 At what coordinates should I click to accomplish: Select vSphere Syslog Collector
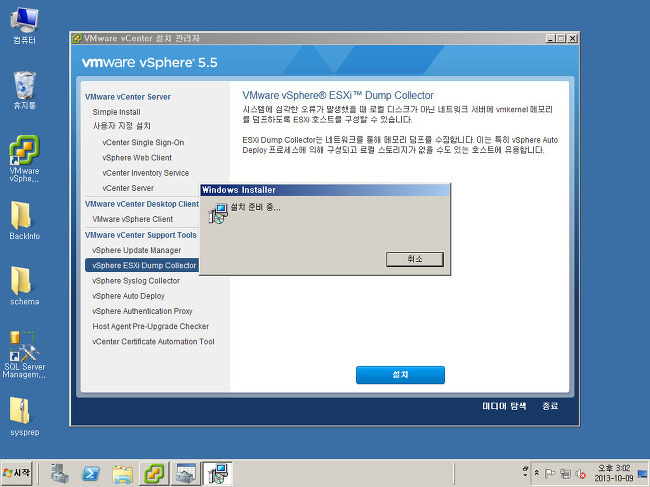pos(136,281)
